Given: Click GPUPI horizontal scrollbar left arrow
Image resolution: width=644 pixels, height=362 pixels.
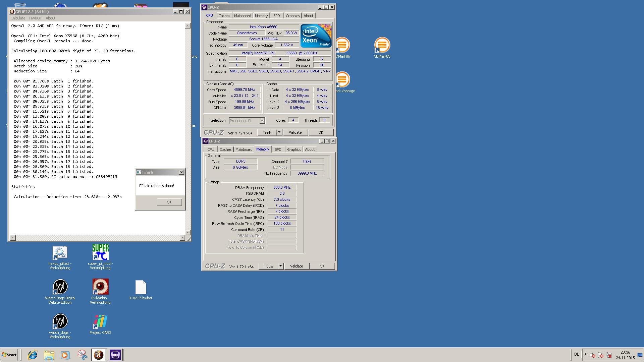Looking at the screenshot, I should tap(13, 238).
